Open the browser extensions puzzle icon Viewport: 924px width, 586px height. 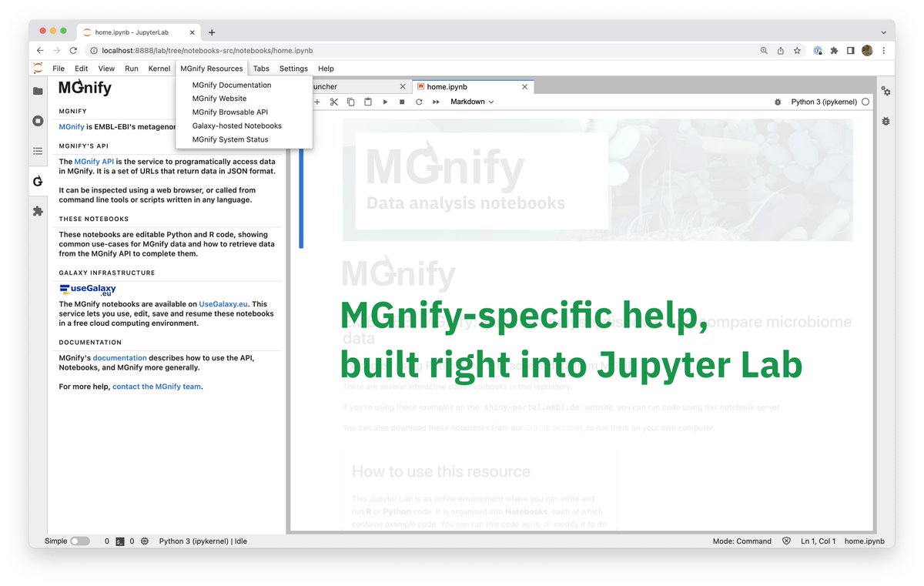click(x=834, y=50)
